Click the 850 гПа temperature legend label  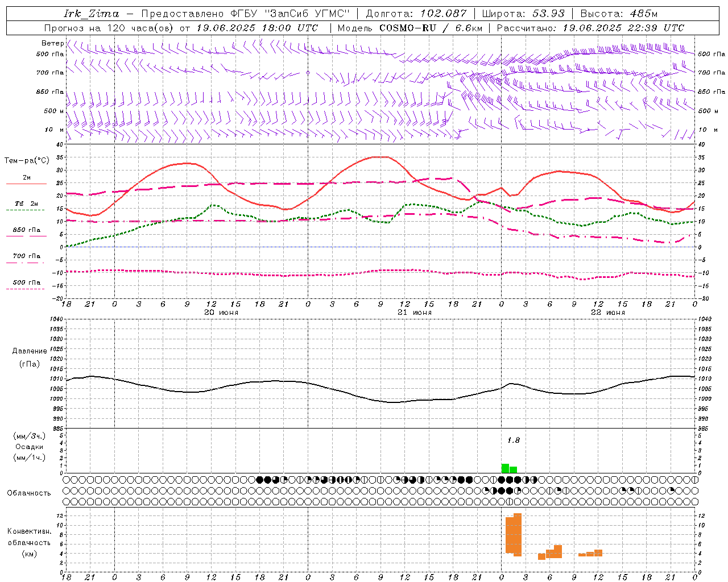27,230
